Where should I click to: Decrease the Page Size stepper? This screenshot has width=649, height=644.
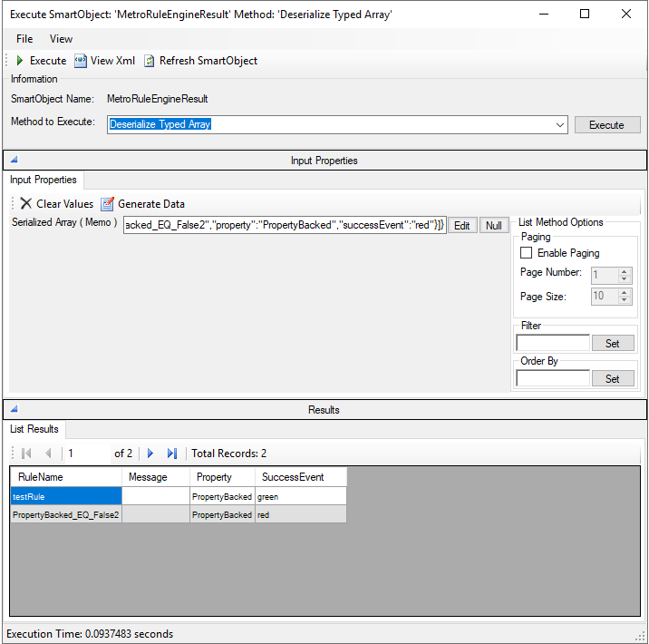coord(625,299)
